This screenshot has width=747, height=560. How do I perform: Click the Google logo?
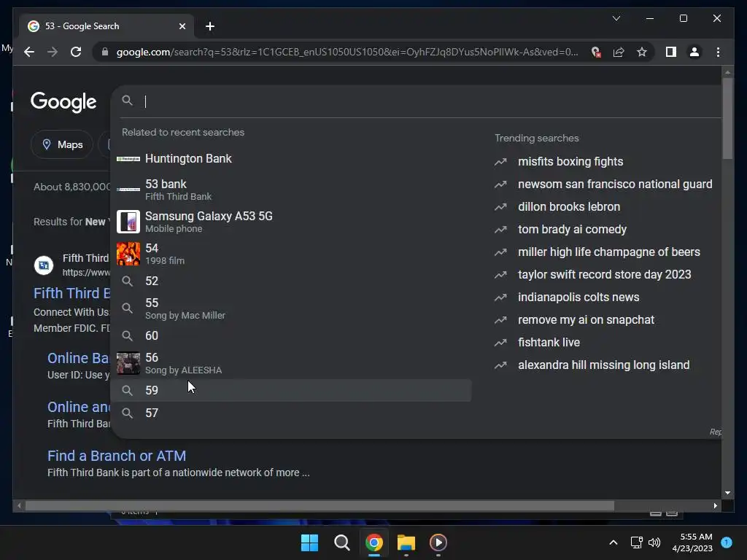coord(63,101)
